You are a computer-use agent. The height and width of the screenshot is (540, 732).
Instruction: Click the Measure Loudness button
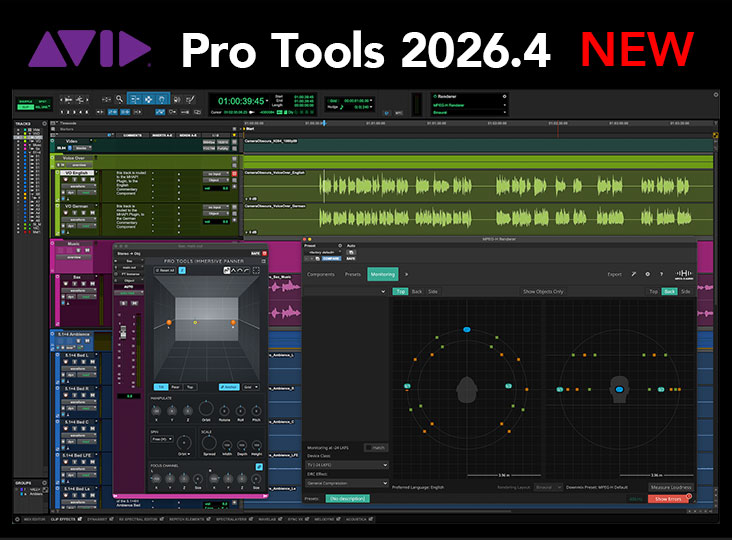[x=670, y=487]
